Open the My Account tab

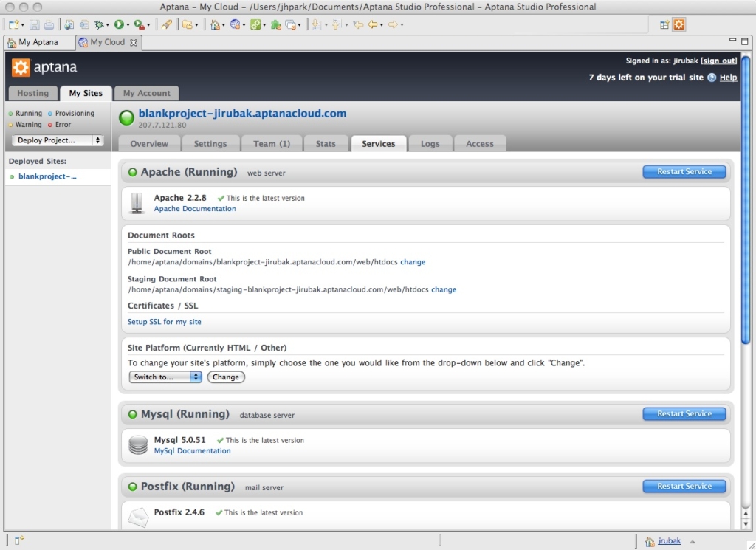pos(147,93)
